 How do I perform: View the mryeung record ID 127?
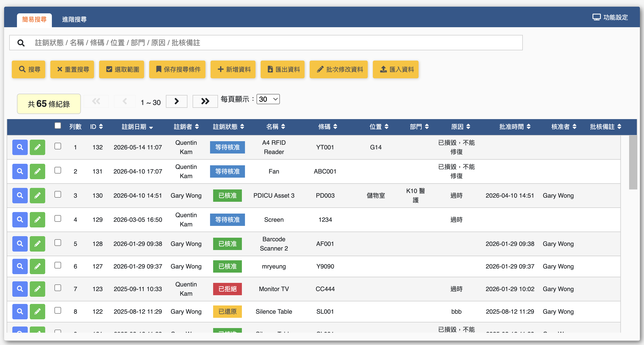[x=20, y=266]
